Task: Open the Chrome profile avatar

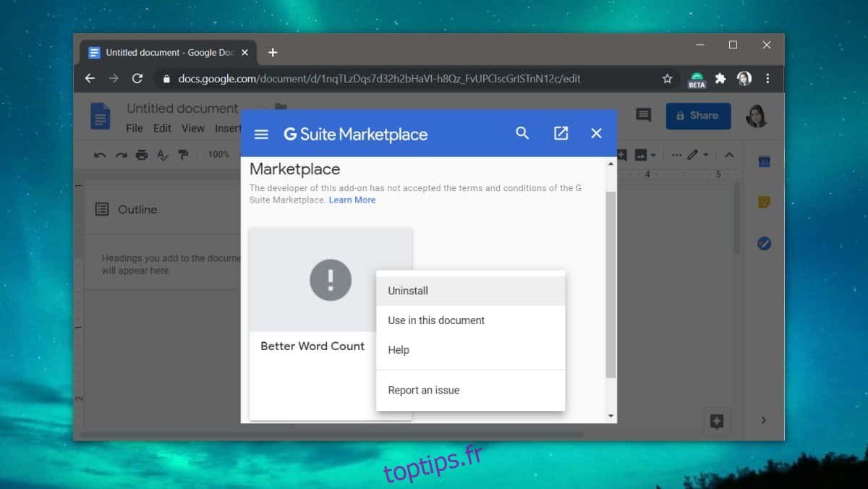Action: point(744,78)
